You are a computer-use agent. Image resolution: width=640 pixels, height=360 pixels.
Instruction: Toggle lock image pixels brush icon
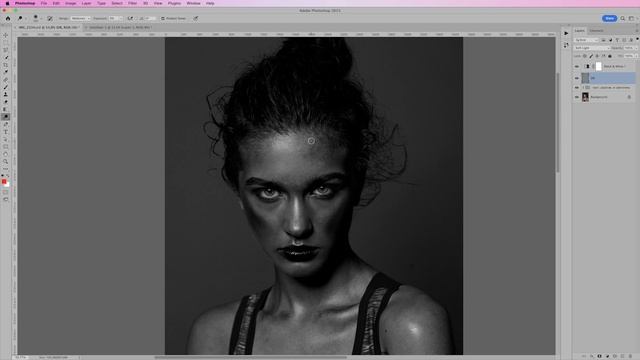click(x=591, y=56)
